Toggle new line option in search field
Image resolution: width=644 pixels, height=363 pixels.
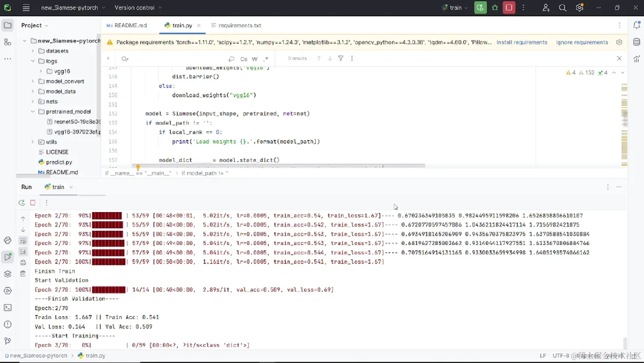click(231, 59)
